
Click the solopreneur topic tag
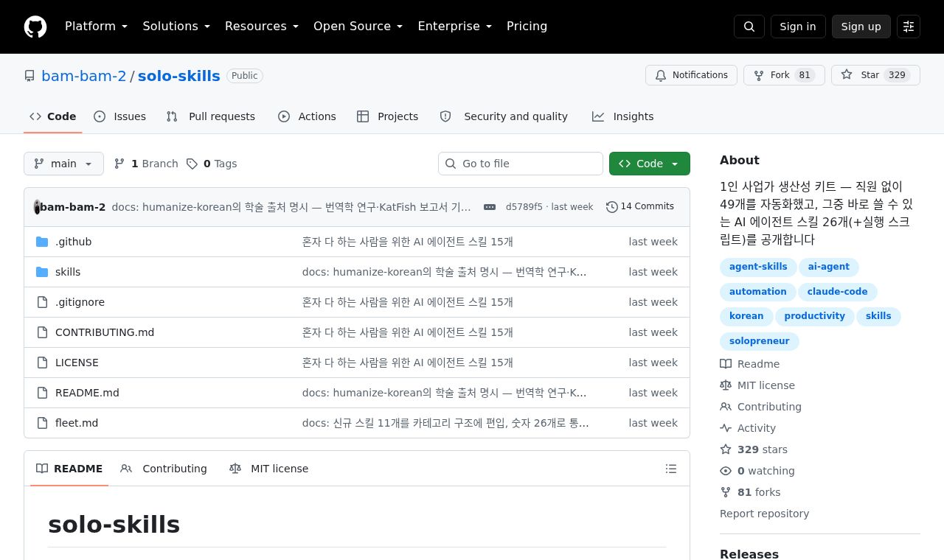760,341
